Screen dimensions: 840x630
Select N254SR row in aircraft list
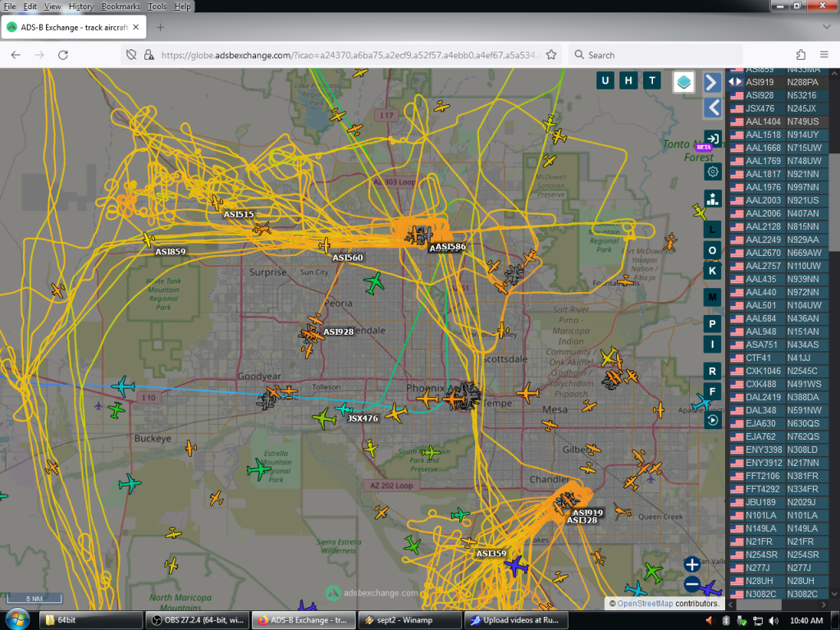tap(778, 555)
